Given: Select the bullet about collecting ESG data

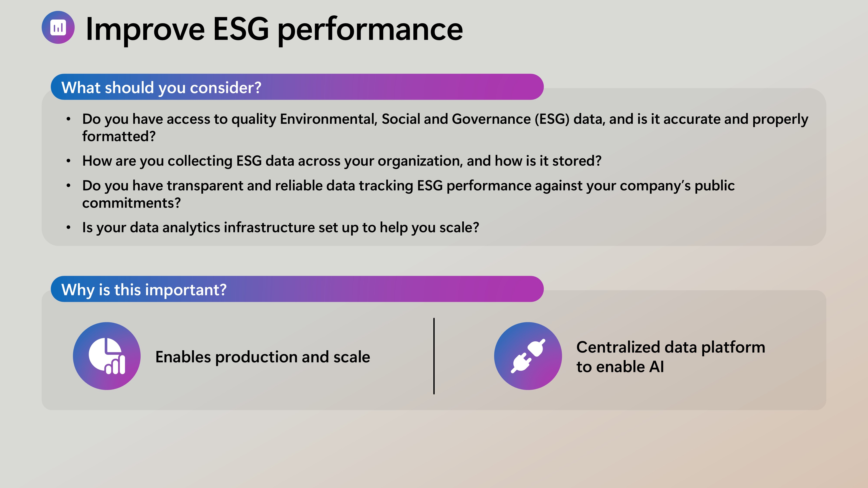Looking at the screenshot, I should tap(342, 161).
